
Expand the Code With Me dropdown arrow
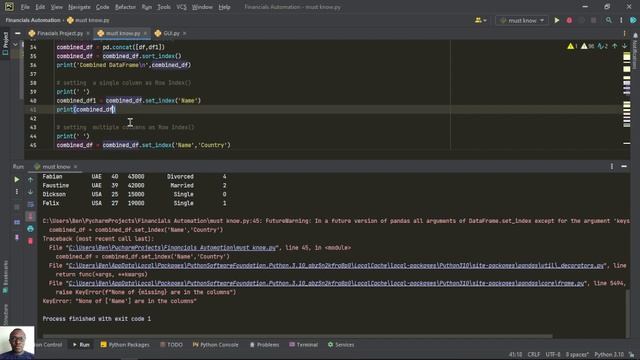click(x=485, y=20)
